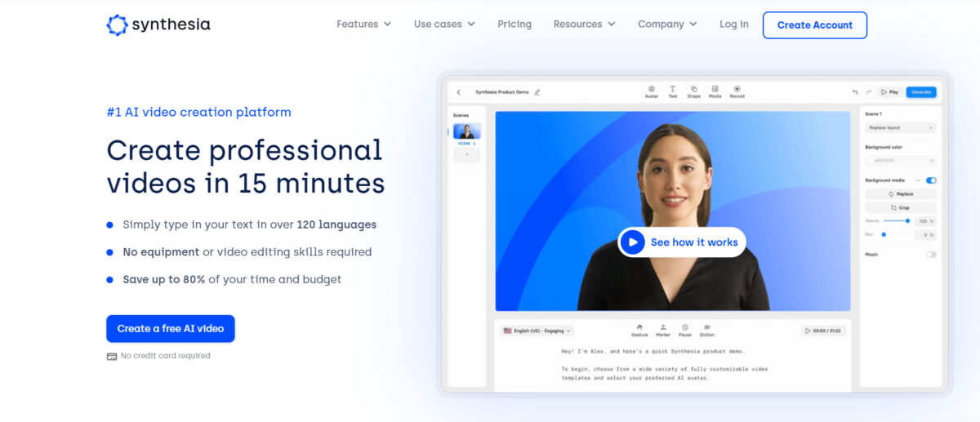Viewport: 980px width, 422px height.
Task: Turn off the Background media toggle
Action: [x=931, y=180]
